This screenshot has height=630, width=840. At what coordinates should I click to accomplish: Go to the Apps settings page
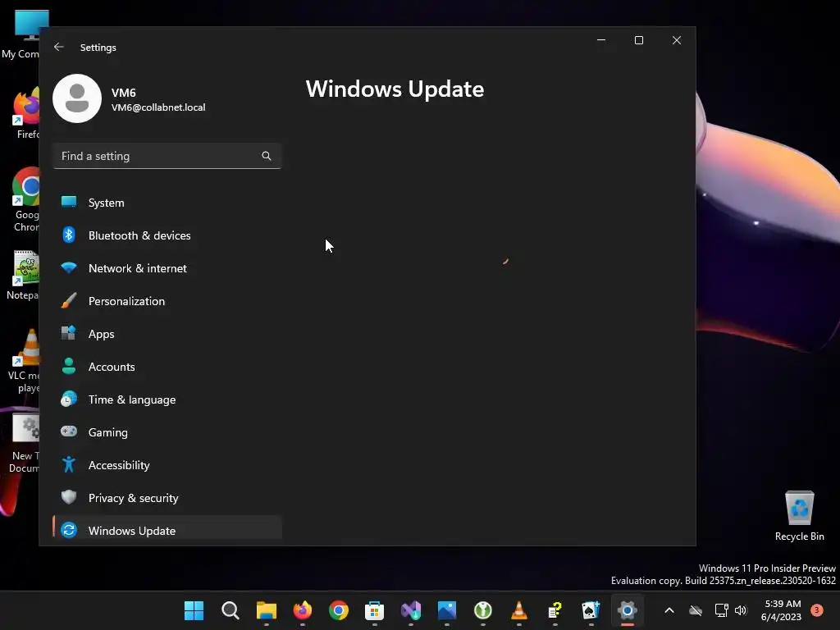pos(167,334)
